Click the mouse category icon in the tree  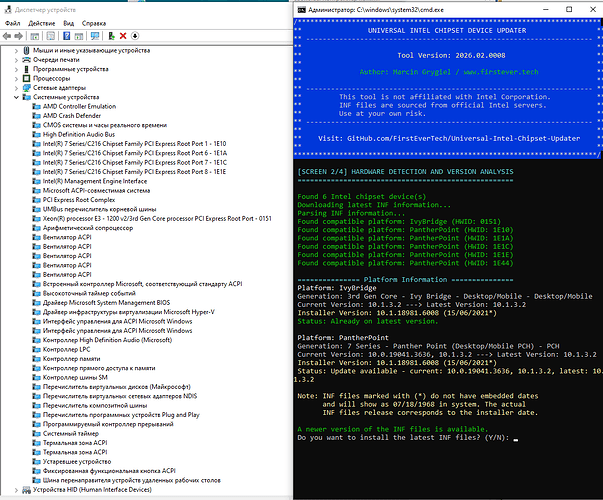pos(26,50)
